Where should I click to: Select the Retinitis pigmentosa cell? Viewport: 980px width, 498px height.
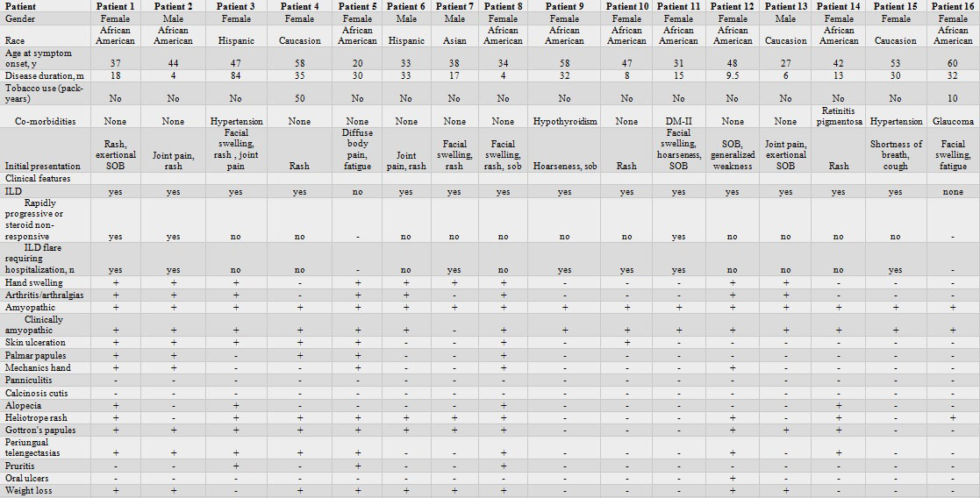(x=839, y=116)
